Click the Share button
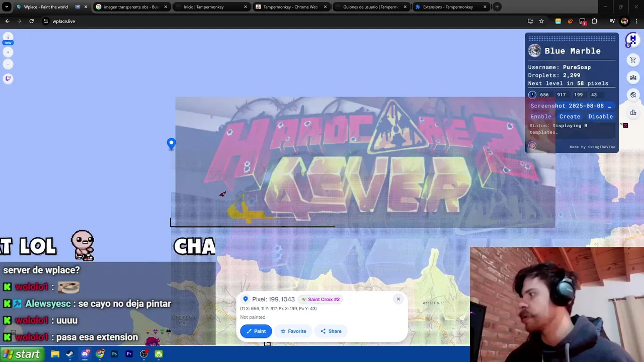 click(331, 331)
